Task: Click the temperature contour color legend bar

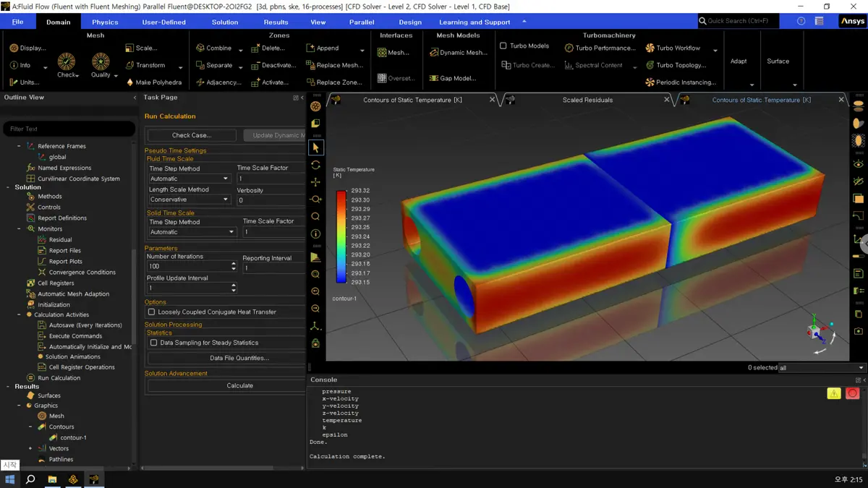Action: (x=341, y=236)
